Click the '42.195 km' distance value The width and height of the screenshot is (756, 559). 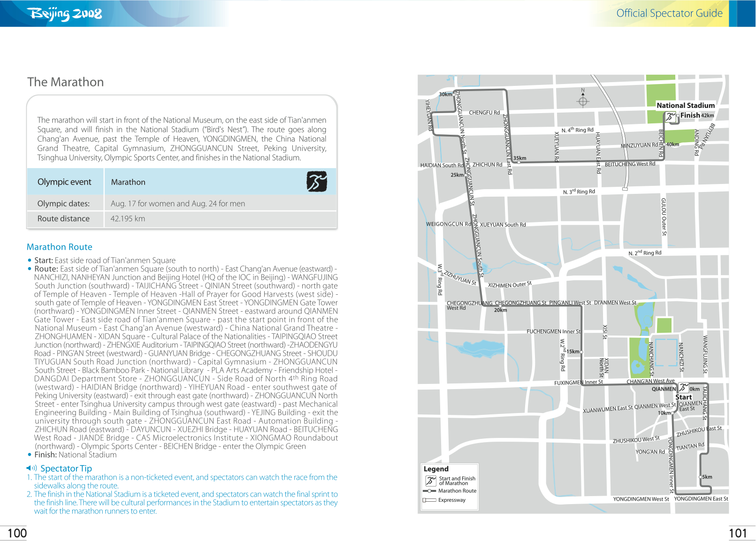(x=128, y=219)
